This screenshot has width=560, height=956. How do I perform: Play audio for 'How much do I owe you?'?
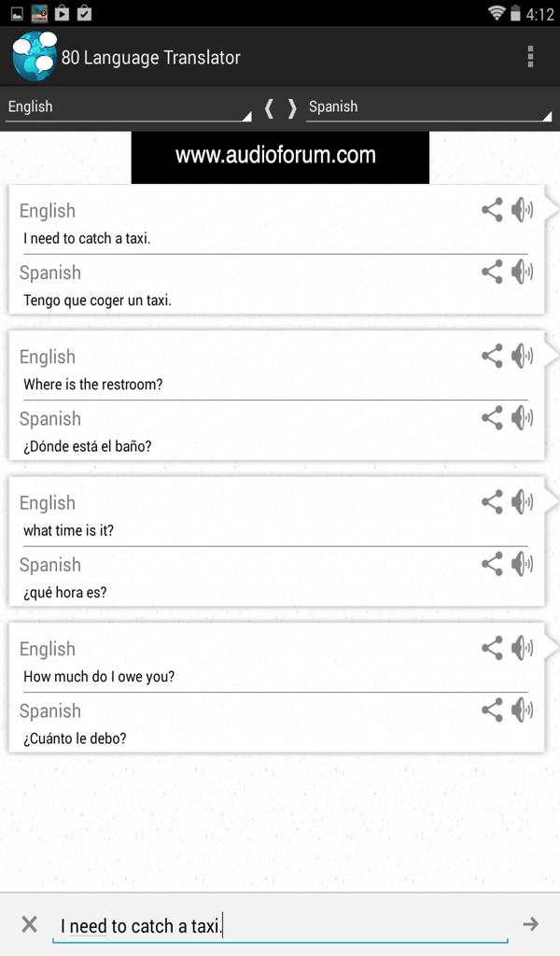tap(523, 647)
